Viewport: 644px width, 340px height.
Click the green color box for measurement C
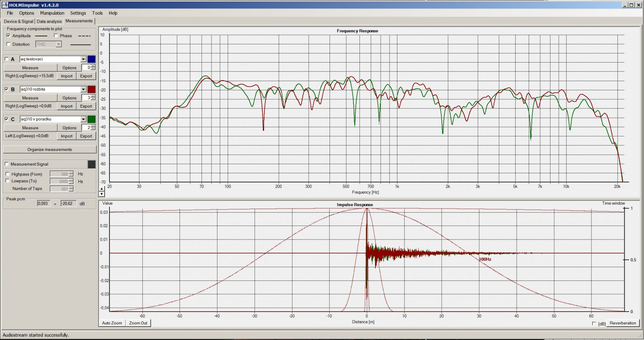(91, 119)
